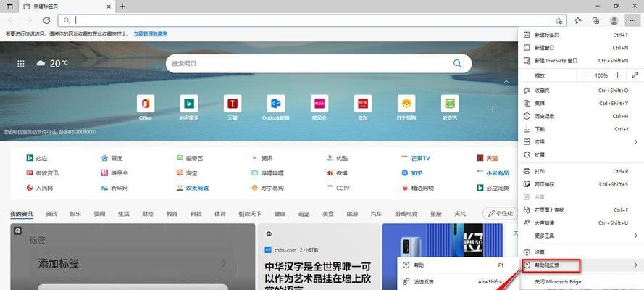Select 新建 InPrivate 窗口 menu item
The width and height of the screenshot is (644, 290).
coord(581,61)
